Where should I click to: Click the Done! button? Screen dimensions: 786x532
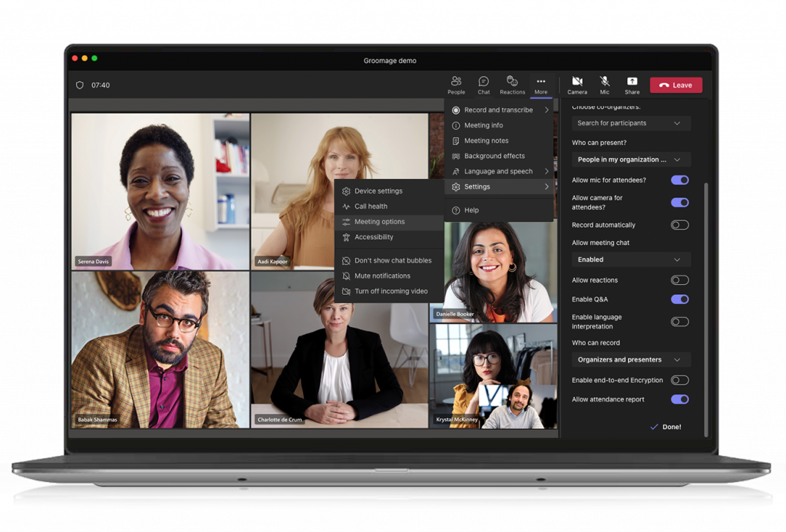tap(665, 427)
